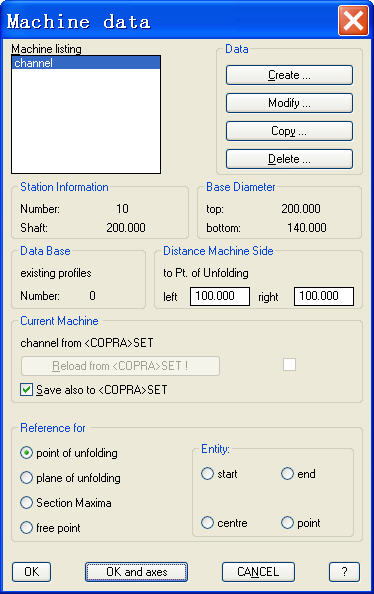Click the empty area of the Machine listing box

tap(86, 121)
